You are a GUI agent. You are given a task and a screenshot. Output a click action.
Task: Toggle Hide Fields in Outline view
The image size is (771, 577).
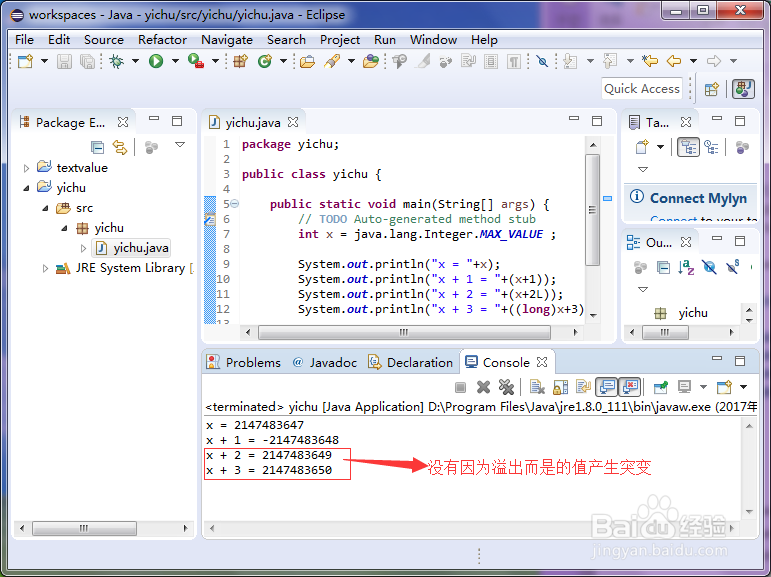(709, 267)
